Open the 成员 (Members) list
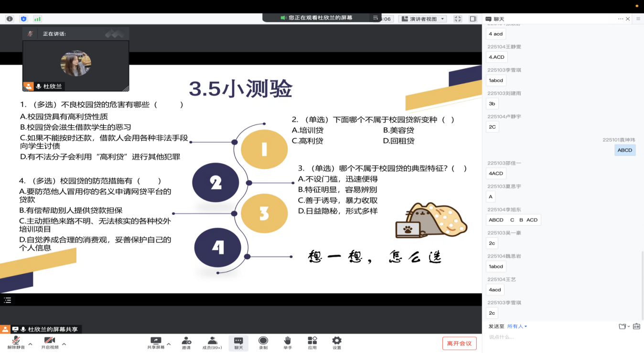This screenshot has height=353, width=644. coord(212,342)
